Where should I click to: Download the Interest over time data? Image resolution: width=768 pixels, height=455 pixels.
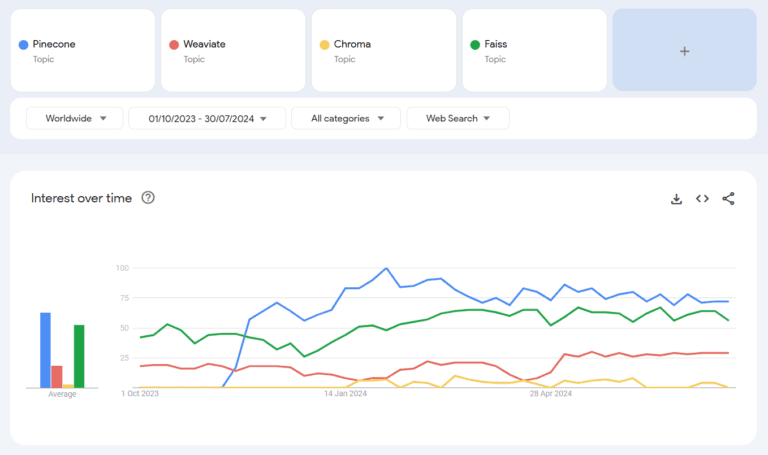coord(676,199)
